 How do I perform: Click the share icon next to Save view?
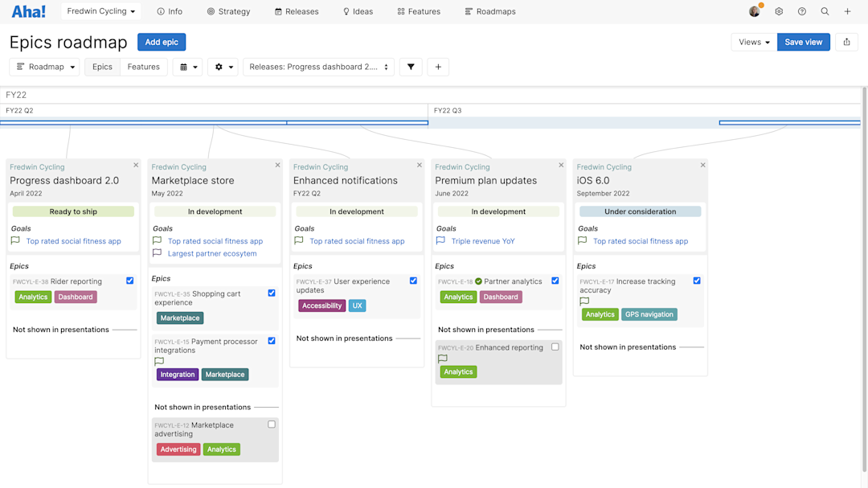[x=846, y=41]
